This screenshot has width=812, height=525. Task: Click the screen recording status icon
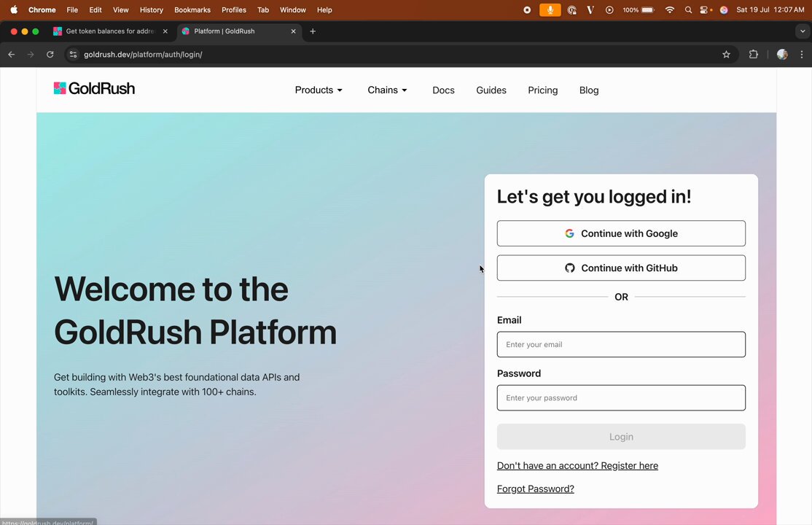pyautogui.click(x=527, y=10)
